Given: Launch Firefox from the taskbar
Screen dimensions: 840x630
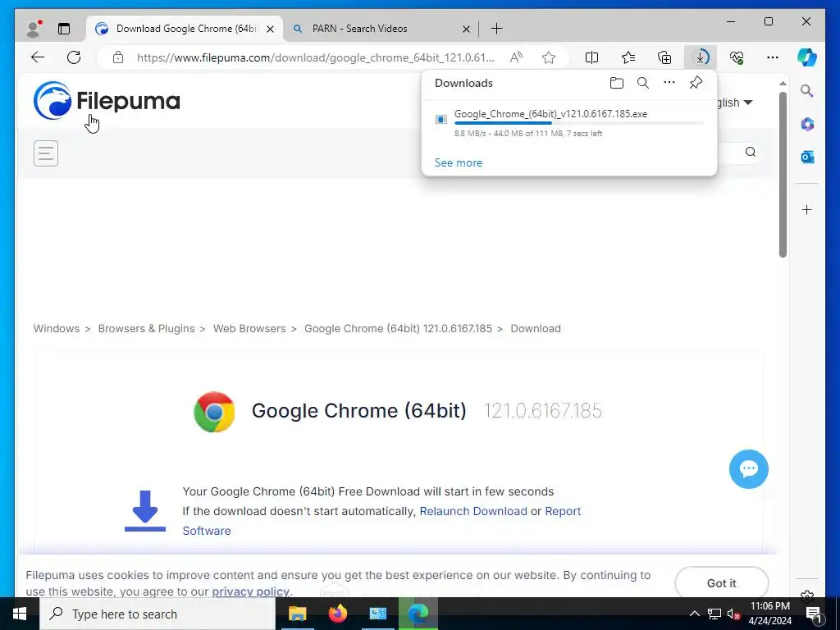Looking at the screenshot, I should coord(337,614).
